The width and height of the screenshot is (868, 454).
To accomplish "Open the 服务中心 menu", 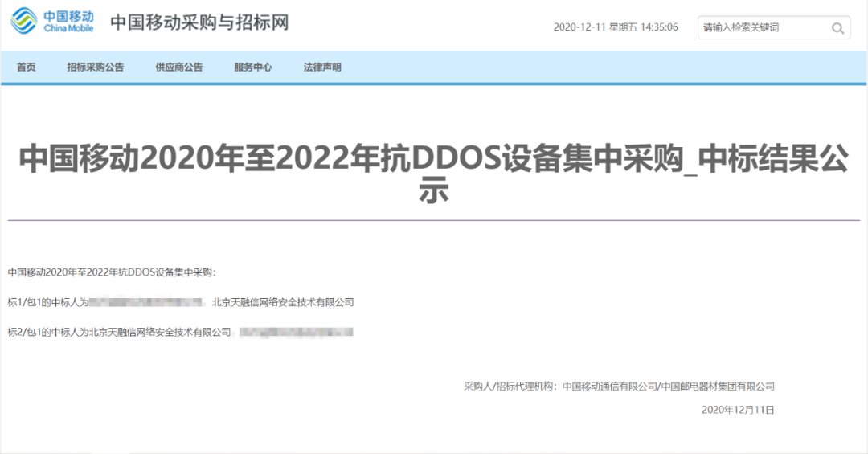I will coord(253,67).
